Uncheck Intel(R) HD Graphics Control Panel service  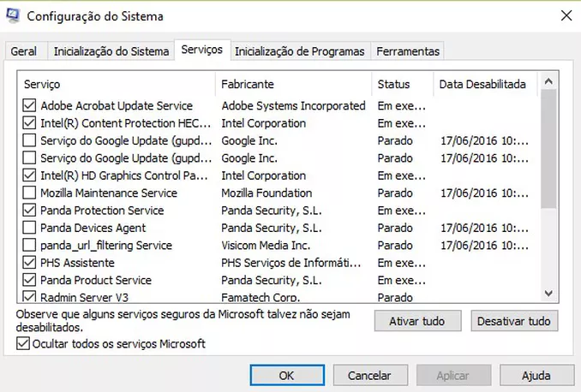pos(29,175)
